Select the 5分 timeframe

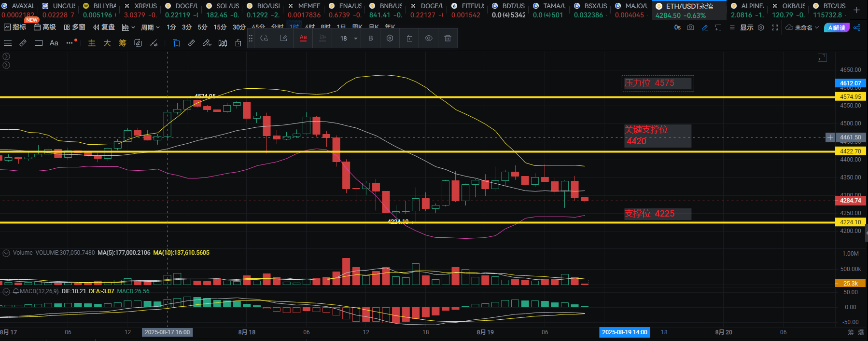tap(202, 27)
